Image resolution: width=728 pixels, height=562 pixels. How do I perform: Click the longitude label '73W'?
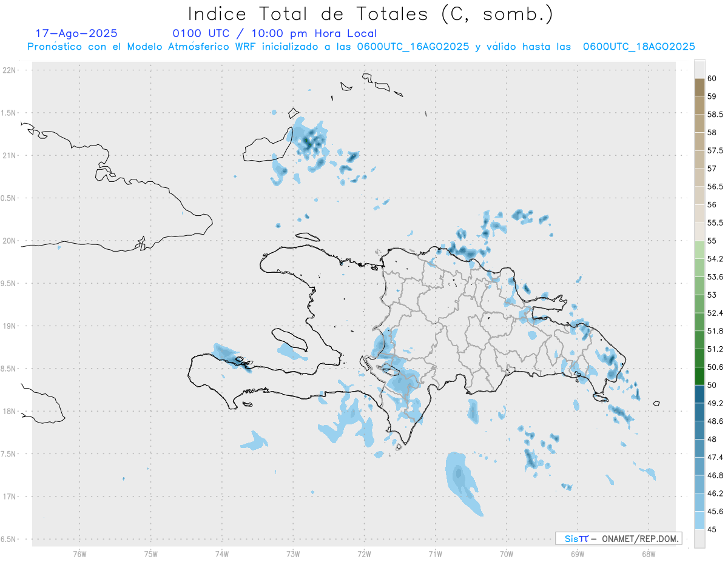click(293, 554)
